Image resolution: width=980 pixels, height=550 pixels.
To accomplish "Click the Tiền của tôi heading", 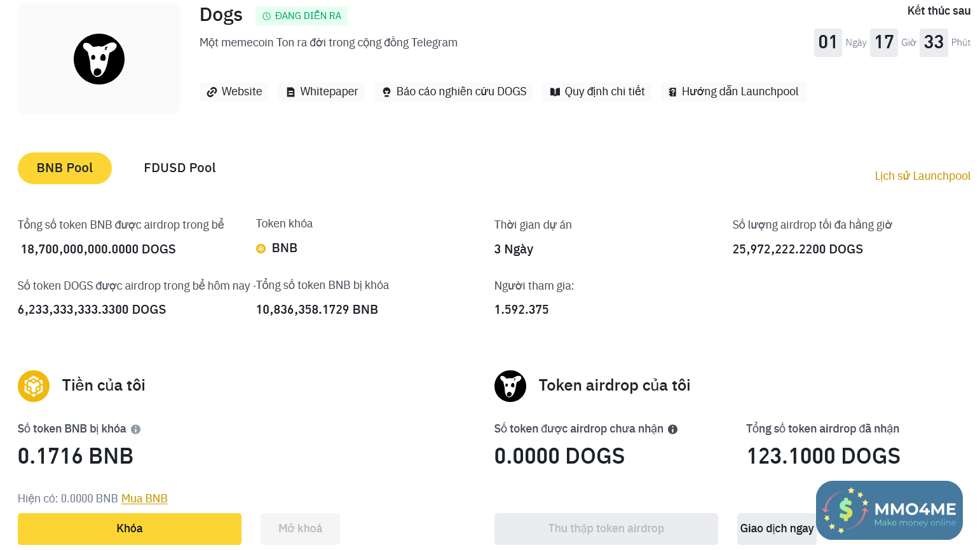I will (x=104, y=386).
